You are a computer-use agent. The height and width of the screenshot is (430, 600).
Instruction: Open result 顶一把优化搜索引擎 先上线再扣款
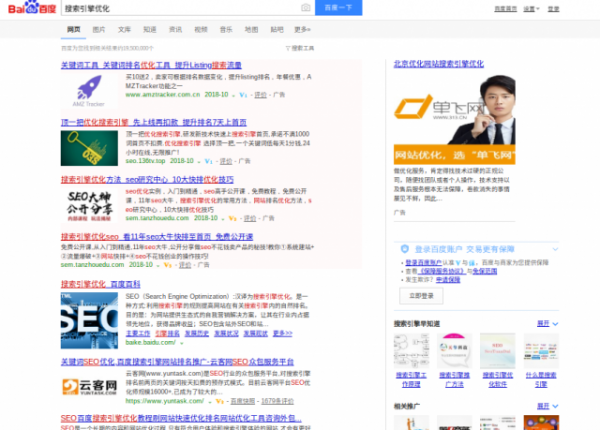coord(153,122)
